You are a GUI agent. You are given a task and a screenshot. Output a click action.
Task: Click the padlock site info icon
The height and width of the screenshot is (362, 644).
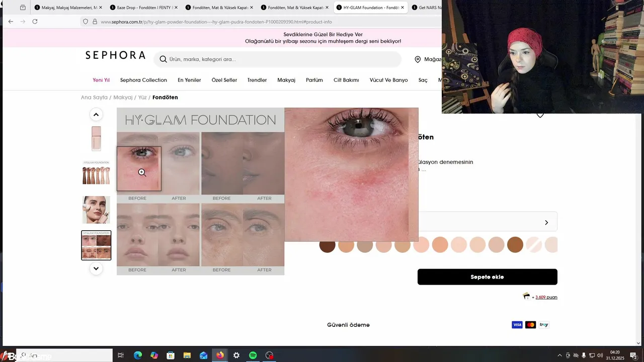[x=95, y=22]
